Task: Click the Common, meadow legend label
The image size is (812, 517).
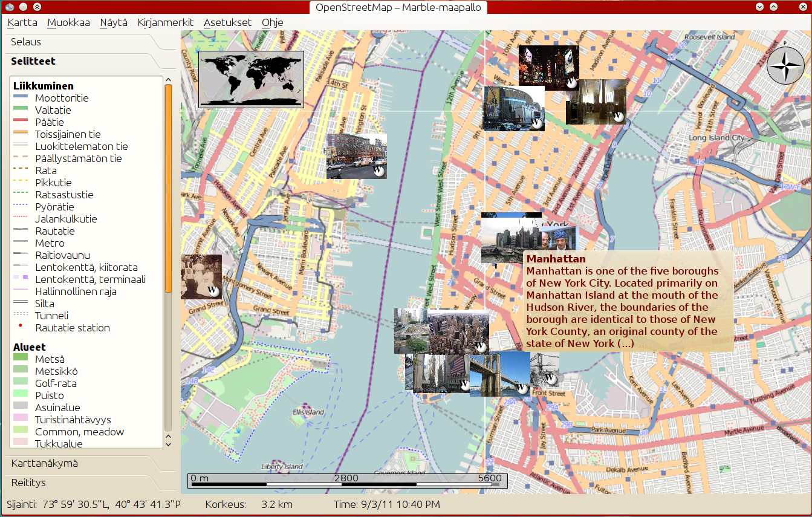Action: (79, 432)
